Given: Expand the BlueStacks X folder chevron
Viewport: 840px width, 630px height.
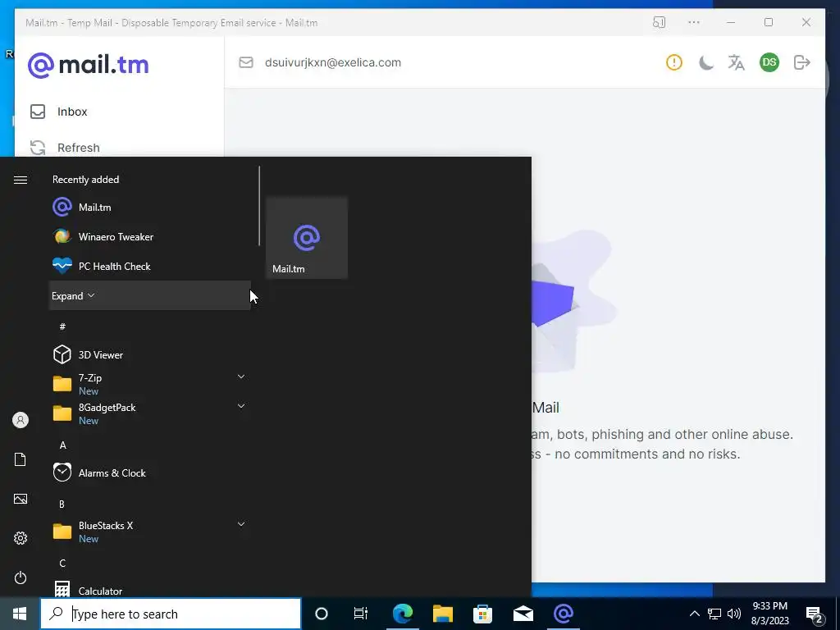Looking at the screenshot, I should click(241, 524).
